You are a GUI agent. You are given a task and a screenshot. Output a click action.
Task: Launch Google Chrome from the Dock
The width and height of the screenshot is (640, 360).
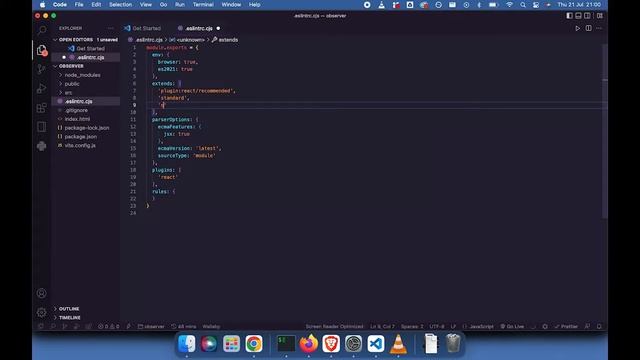(253, 344)
